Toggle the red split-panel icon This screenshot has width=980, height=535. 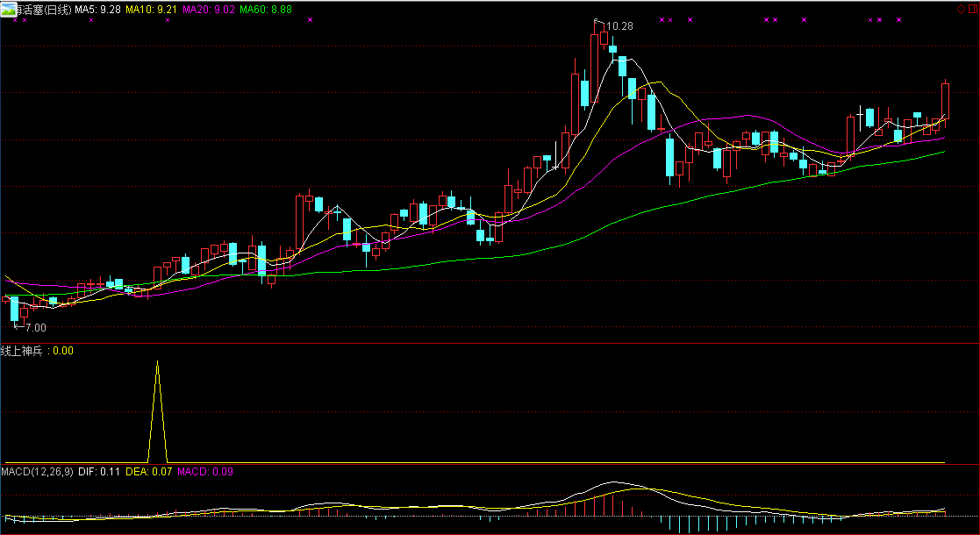click(x=972, y=9)
